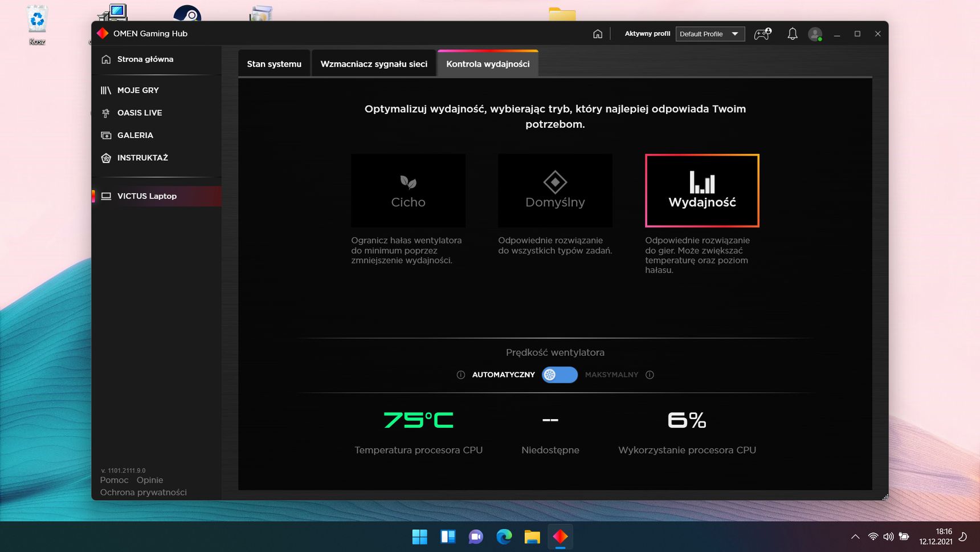Show hidden tray icons chevron
This screenshot has width=980, height=552.
tap(855, 537)
